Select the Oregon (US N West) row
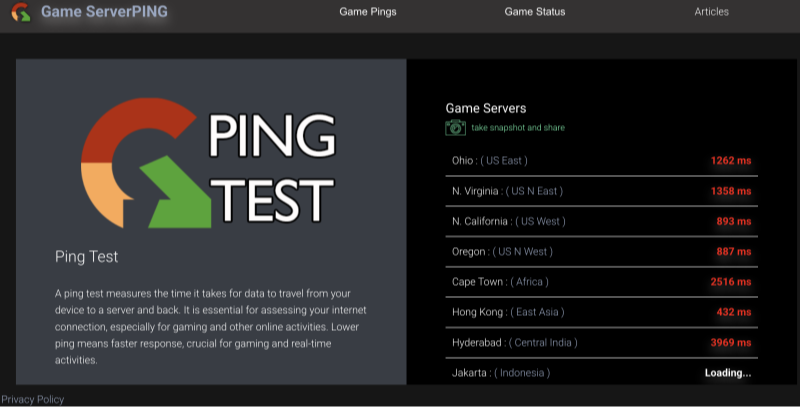The width and height of the screenshot is (800, 407). click(602, 251)
